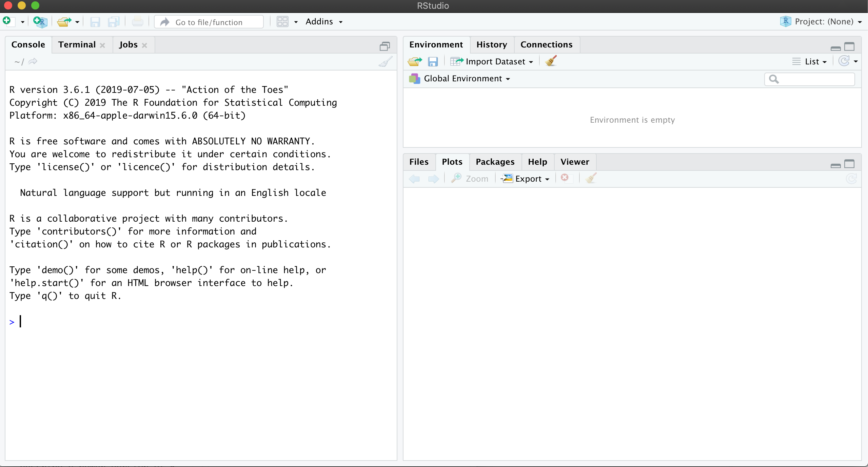This screenshot has width=868, height=467.
Task: Switch to the Plots tab
Action: (x=452, y=162)
